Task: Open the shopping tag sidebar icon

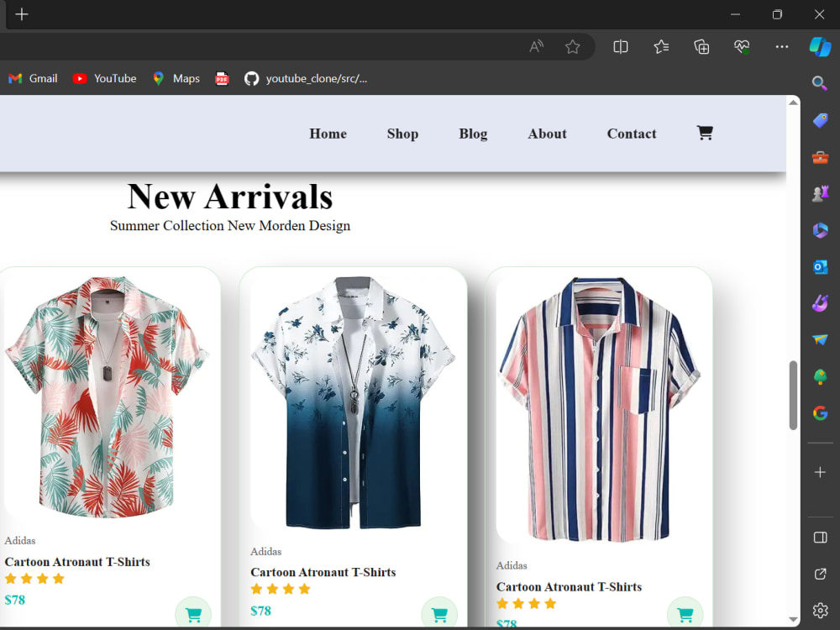Action: click(820, 120)
